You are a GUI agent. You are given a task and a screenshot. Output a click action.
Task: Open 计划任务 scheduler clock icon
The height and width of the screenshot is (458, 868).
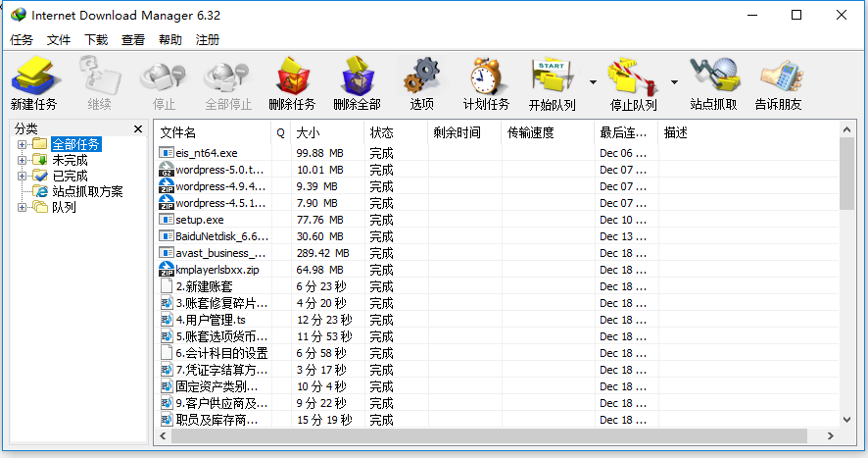point(487,76)
